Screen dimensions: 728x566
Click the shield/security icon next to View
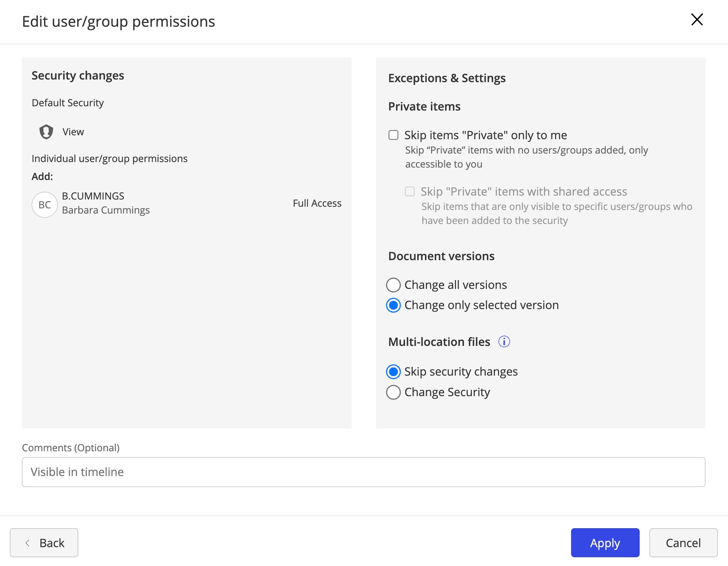click(47, 131)
